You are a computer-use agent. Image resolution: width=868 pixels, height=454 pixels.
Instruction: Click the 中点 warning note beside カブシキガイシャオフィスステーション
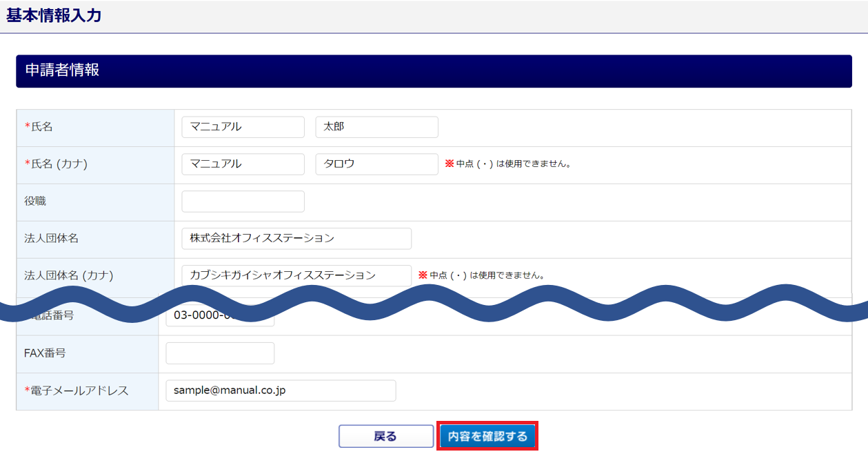[x=482, y=275]
